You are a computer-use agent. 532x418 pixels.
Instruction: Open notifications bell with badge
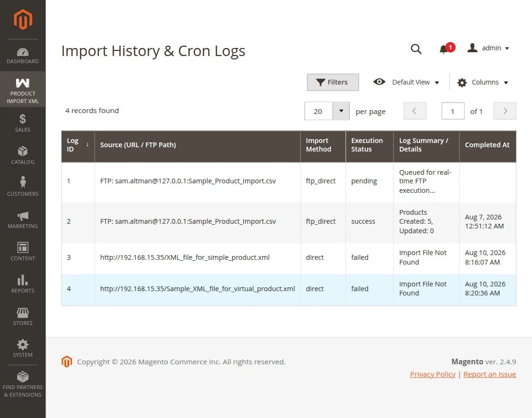446,48
